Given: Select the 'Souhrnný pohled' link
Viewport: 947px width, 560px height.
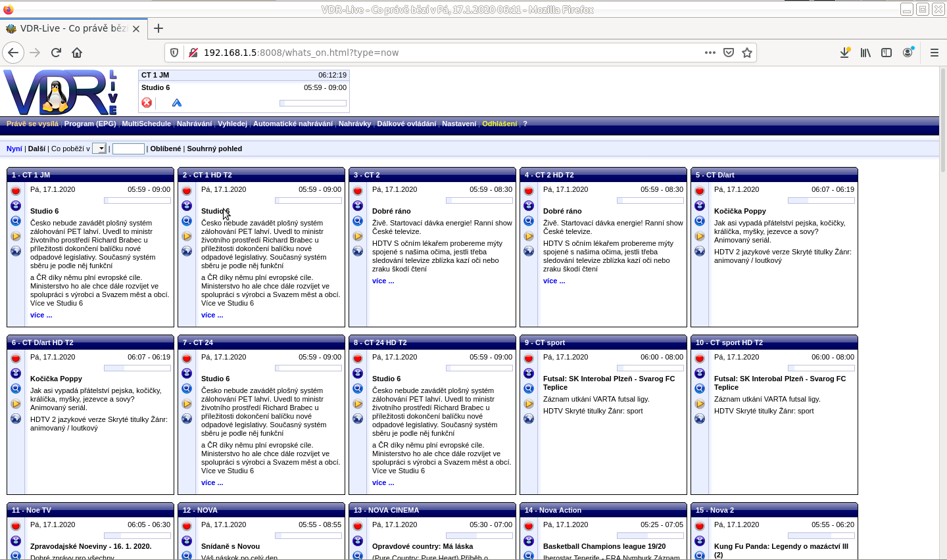Looking at the screenshot, I should pos(214,149).
